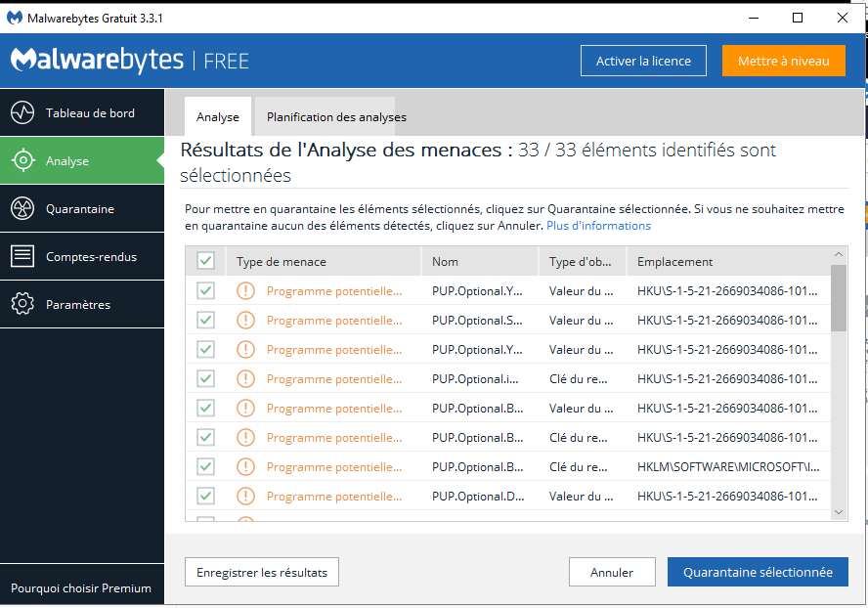Click the warning icon on the PUP.Optional.S row
The image size is (868, 608).
click(x=245, y=320)
